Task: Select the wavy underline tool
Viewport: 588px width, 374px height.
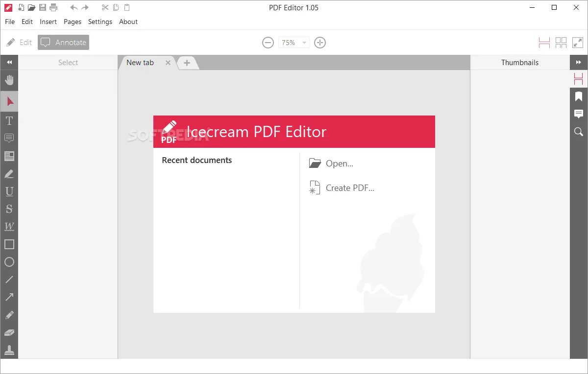Action: (9, 227)
